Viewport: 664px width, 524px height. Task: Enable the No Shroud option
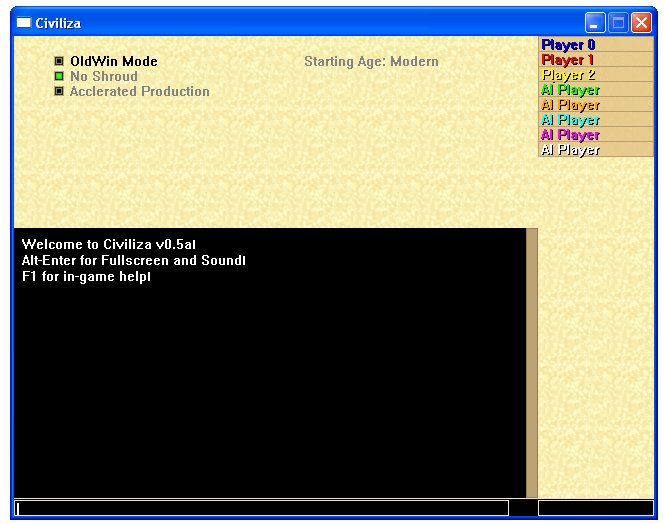59,77
